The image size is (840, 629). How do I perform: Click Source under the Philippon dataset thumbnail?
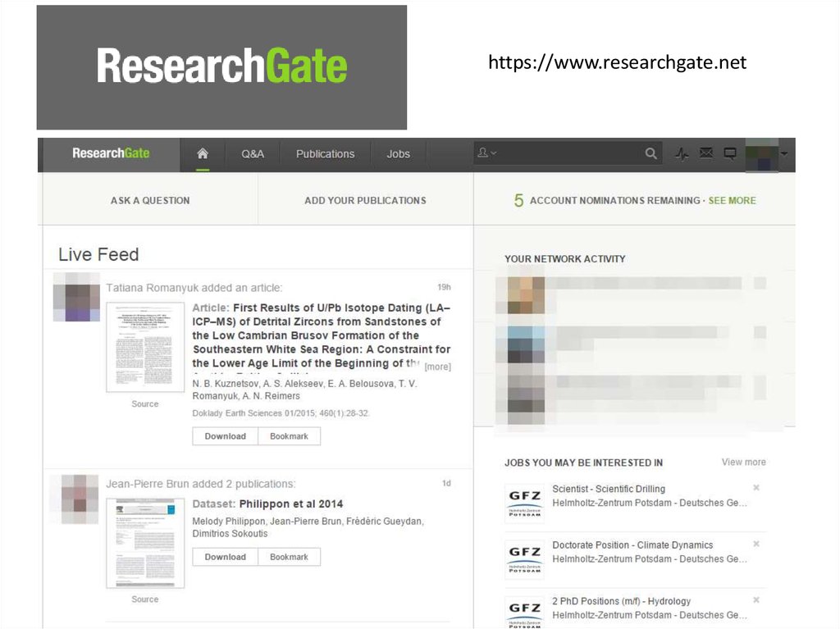(145, 599)
